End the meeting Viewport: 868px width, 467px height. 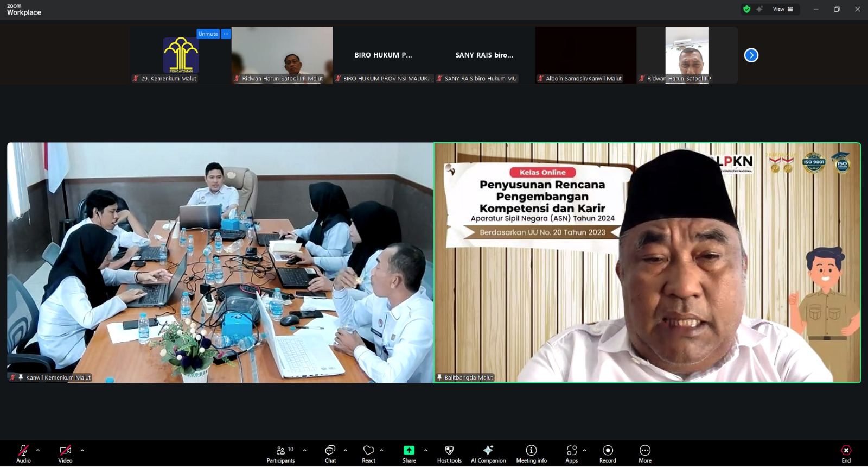pyautogui.click(x=846, y=454)
